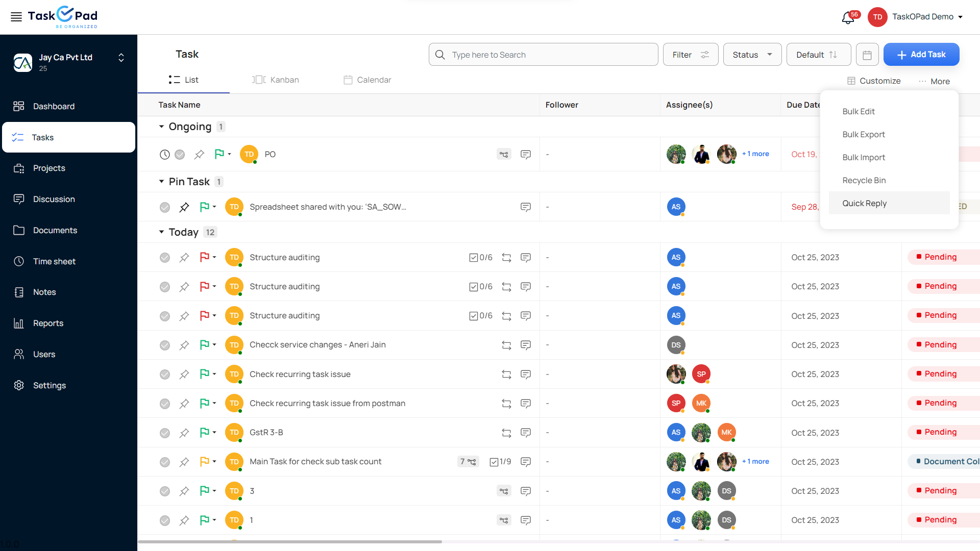980x551 pixels.
Task: Click the timer clock icon on the PO task
Action: click(164, 154)
